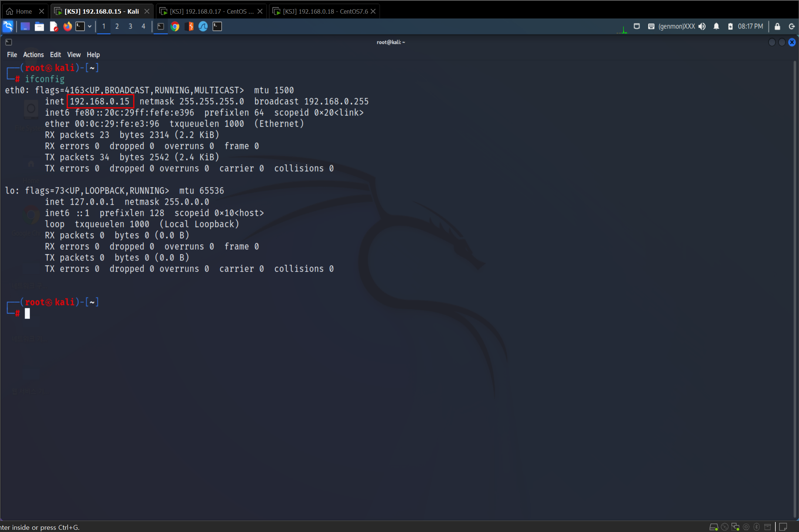Open the Actions menu in terminal
799x532 pixels.
pyautogui.click(x=33, y=55)
